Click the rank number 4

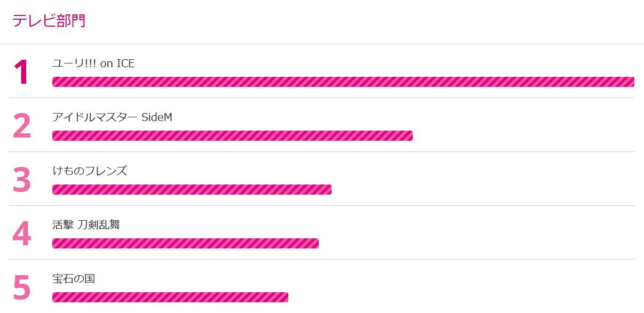(x=22, y=234)
